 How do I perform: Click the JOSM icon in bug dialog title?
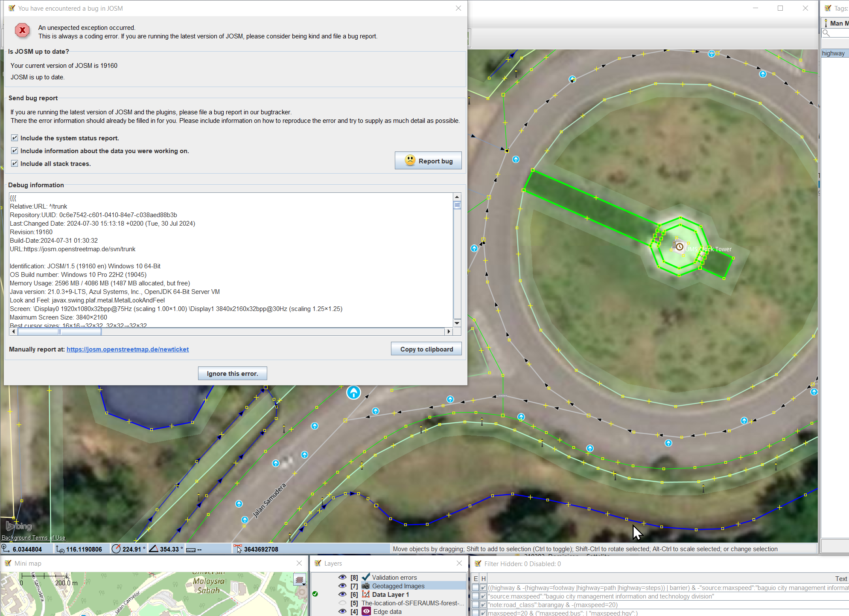click(12, 8)
